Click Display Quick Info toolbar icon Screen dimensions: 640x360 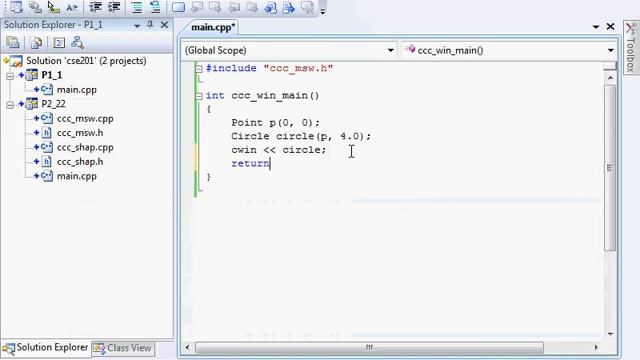(x=53, y=7)
